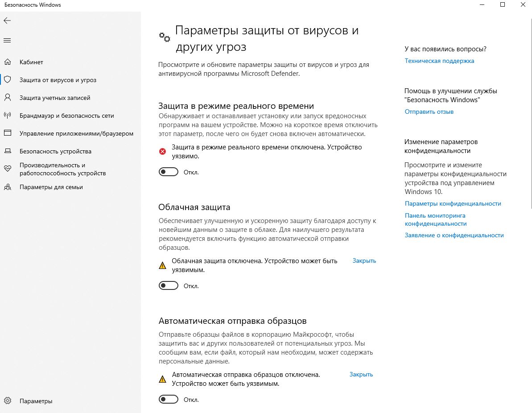
Task: Turn on the Облачная защита switch
Action: (x=168, y=285)
